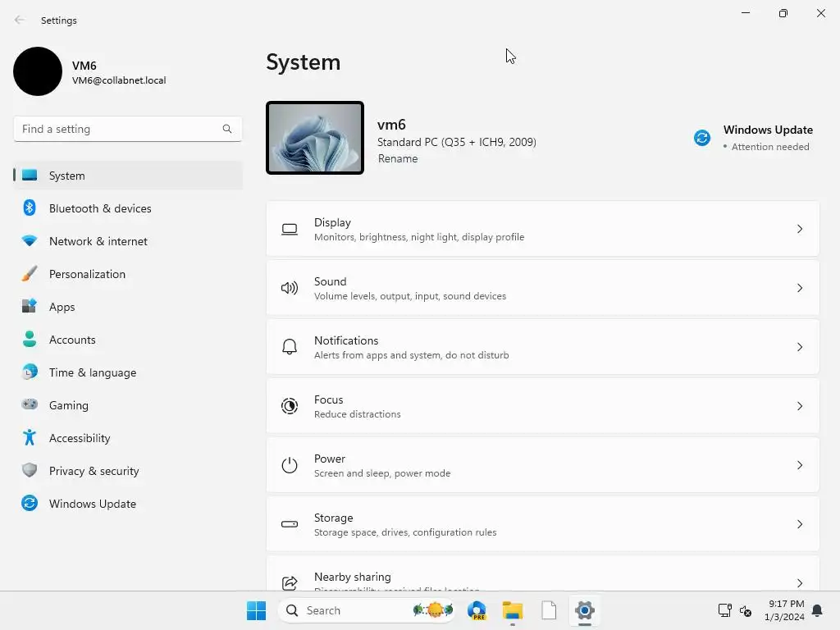
Task: Click the Power icon
Action: pyautogui.click(x=290, y=465)
